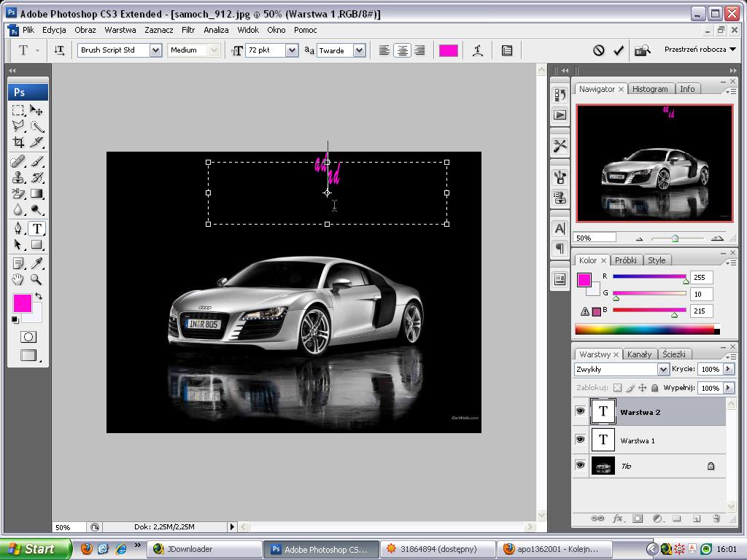This screenshot has width=747, height=560.
Task: Select the Horizontal Type tool
Action: pos(36,228)
